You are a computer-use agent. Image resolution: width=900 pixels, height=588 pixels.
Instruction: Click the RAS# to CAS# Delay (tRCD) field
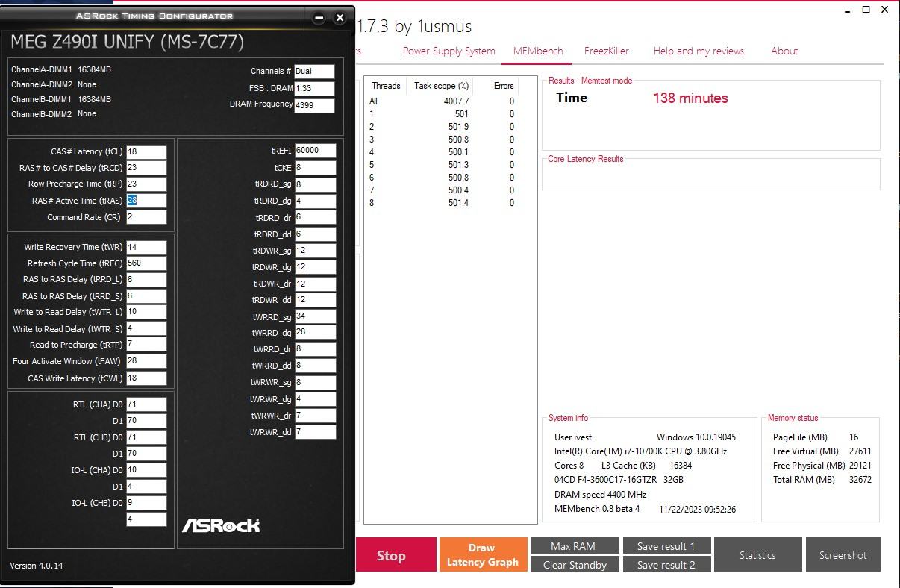click(146, 168)
